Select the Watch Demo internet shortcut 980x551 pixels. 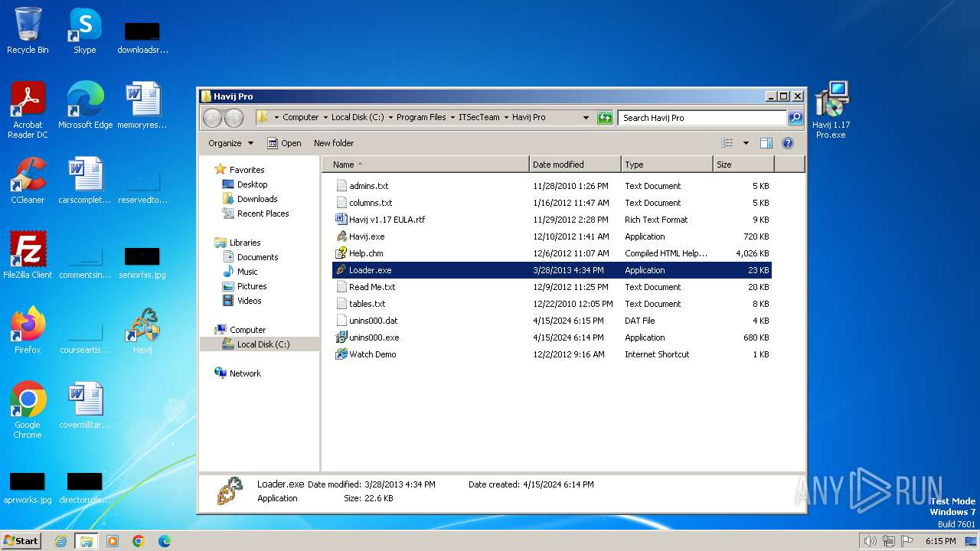[x=551, y=354]
